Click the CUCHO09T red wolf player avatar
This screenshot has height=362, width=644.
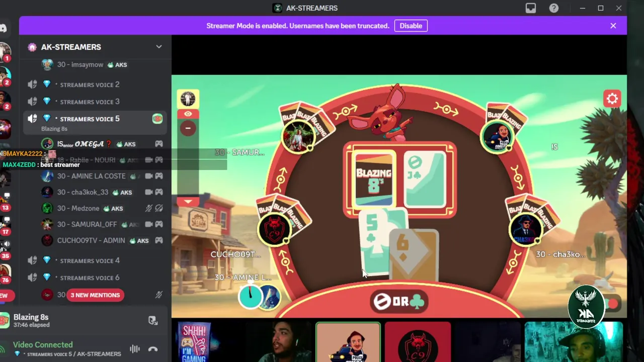(x=274, y=229)
